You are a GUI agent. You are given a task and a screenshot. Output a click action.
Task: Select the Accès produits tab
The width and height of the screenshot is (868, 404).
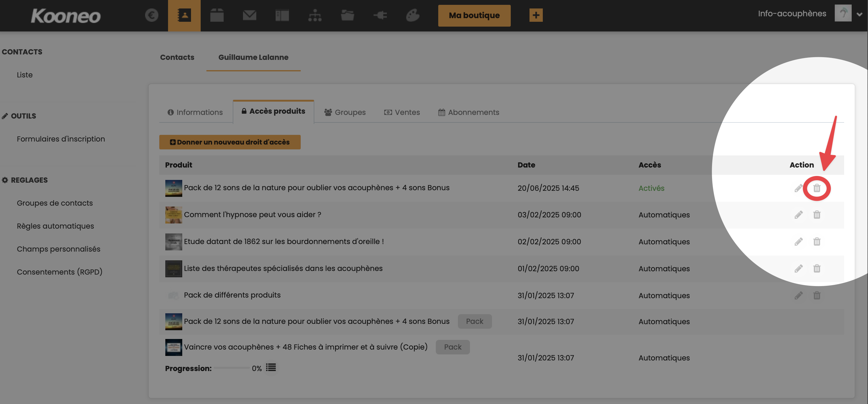pyautogui.click(x=273, y=112)
